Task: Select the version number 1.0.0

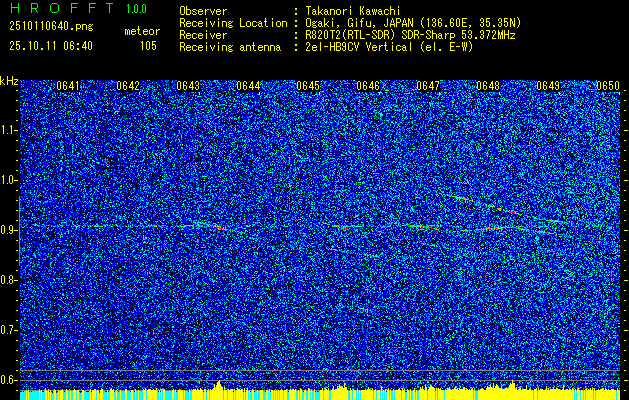Action: pos(136,9)
